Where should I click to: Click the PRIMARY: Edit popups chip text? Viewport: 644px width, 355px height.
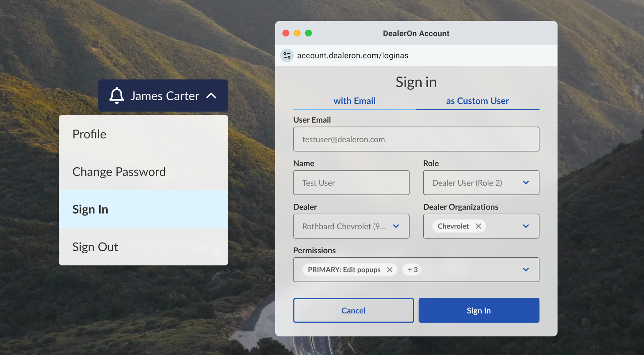[x=344, y=270]
